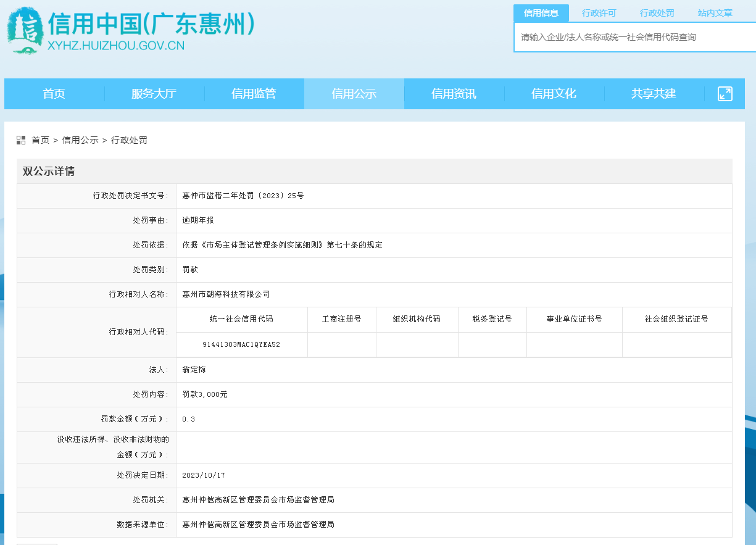756x545 pixels.
Task: Click the fine amount value 0.3
Action: tap(189, 419)
